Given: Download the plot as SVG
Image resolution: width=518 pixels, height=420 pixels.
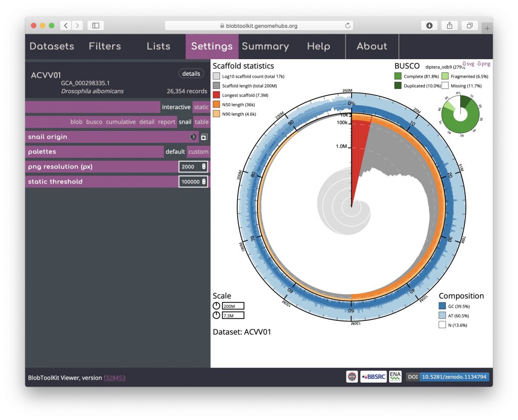Looking at the screenshot, I should 468,64.
